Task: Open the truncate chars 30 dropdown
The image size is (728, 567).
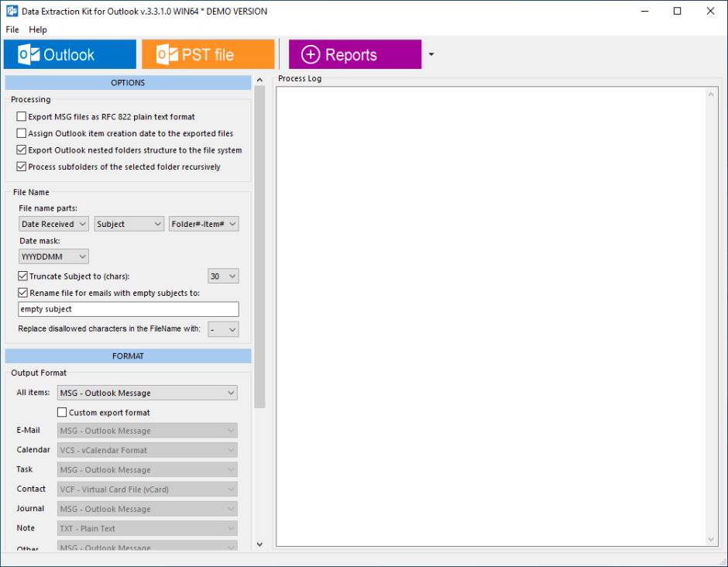Action: (223, 276)
